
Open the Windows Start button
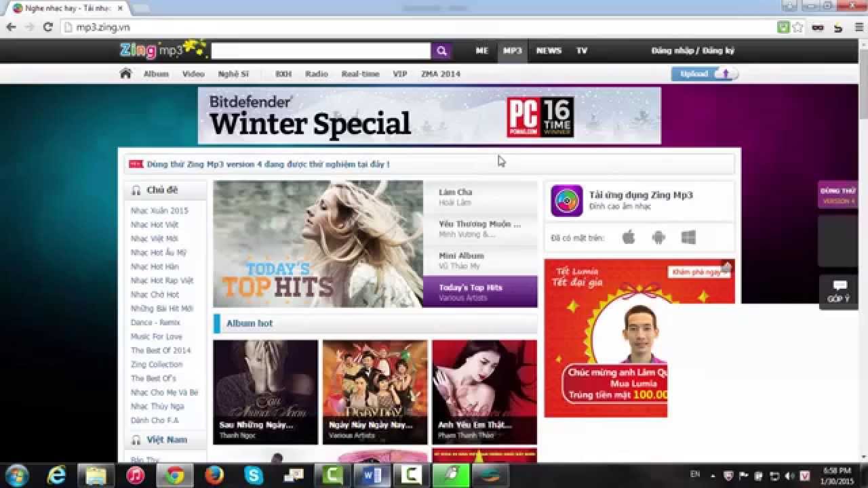(x=16, y=475)
